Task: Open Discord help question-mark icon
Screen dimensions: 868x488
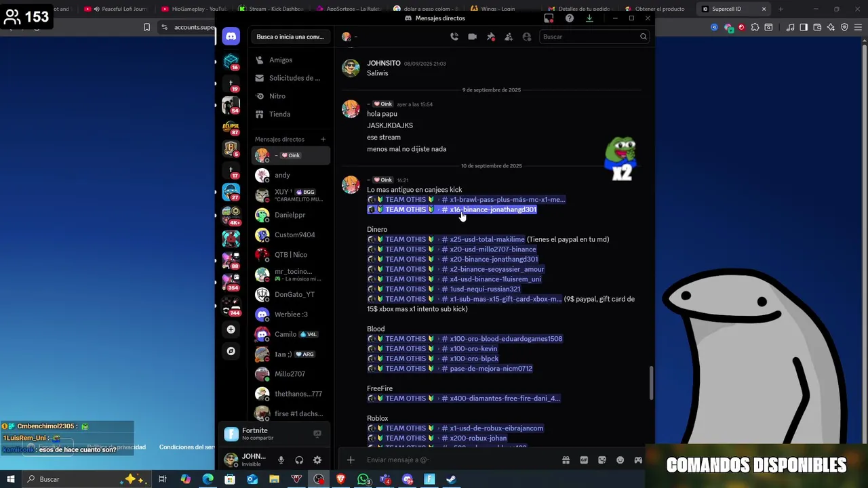Action: [x=569, y=18]
